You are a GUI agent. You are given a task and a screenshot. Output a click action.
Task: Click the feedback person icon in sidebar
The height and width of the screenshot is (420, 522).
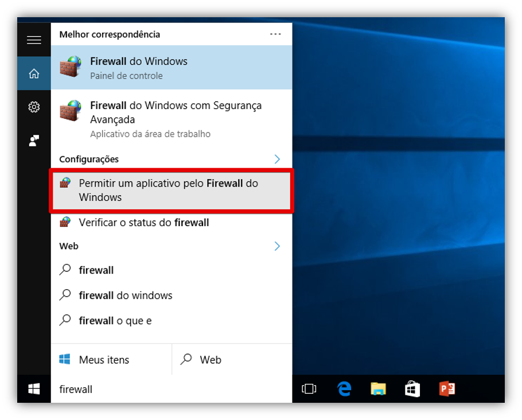pyautogui.click(x=34, y=141)
